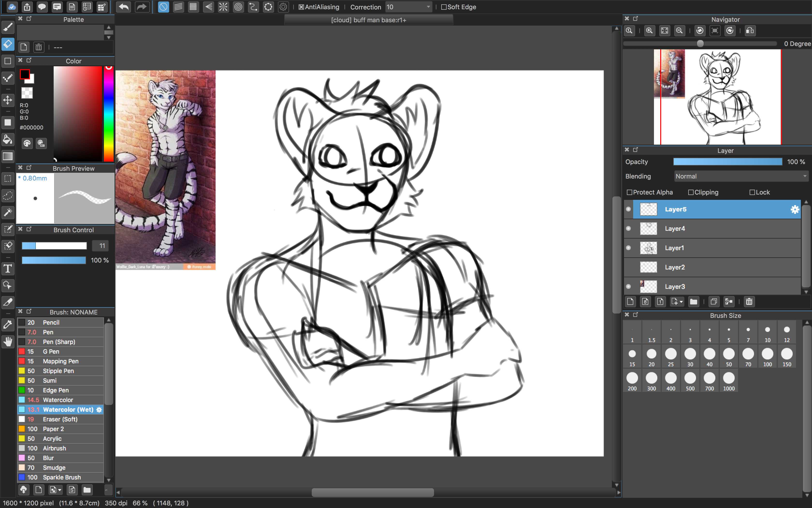Zoom in using Navigator magnifier plus
Viewport: 812px width, 508px height.
pyautogui.click(x=649, y=30)
